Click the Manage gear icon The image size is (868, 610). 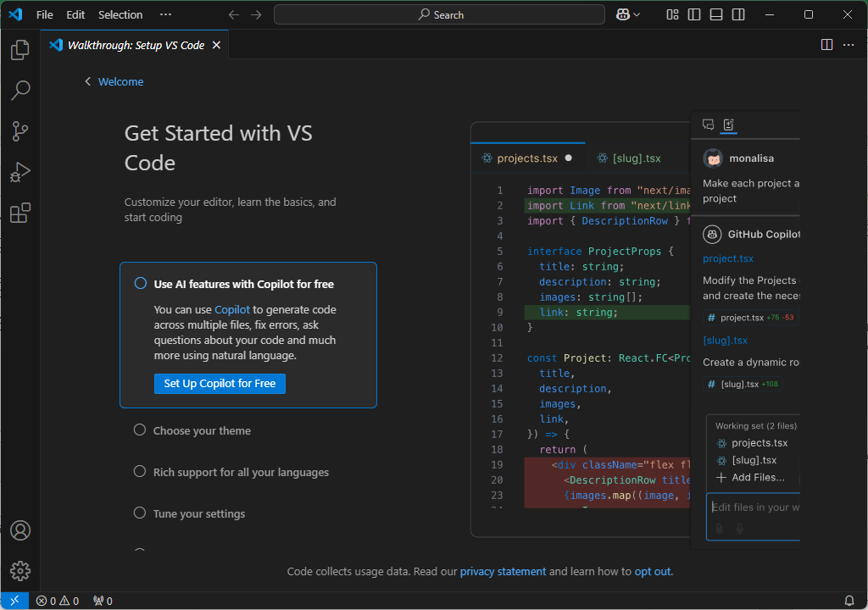click(20, 570)
